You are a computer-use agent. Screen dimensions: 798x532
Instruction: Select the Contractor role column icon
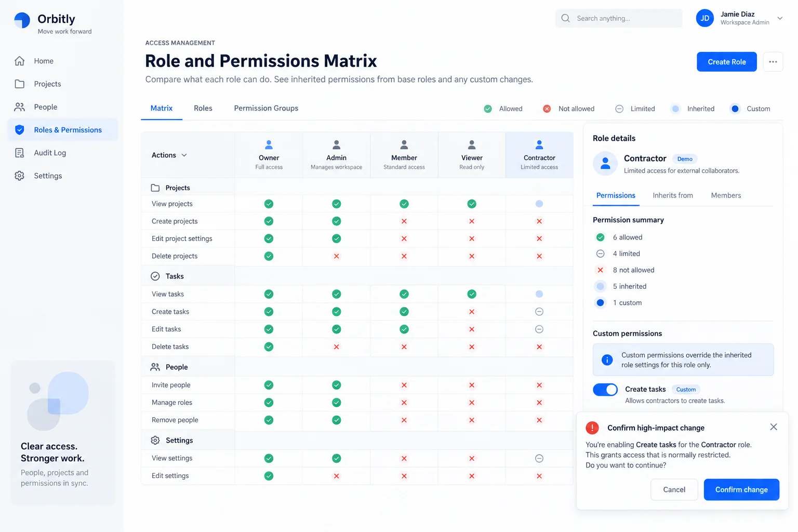tap(539, 144)
